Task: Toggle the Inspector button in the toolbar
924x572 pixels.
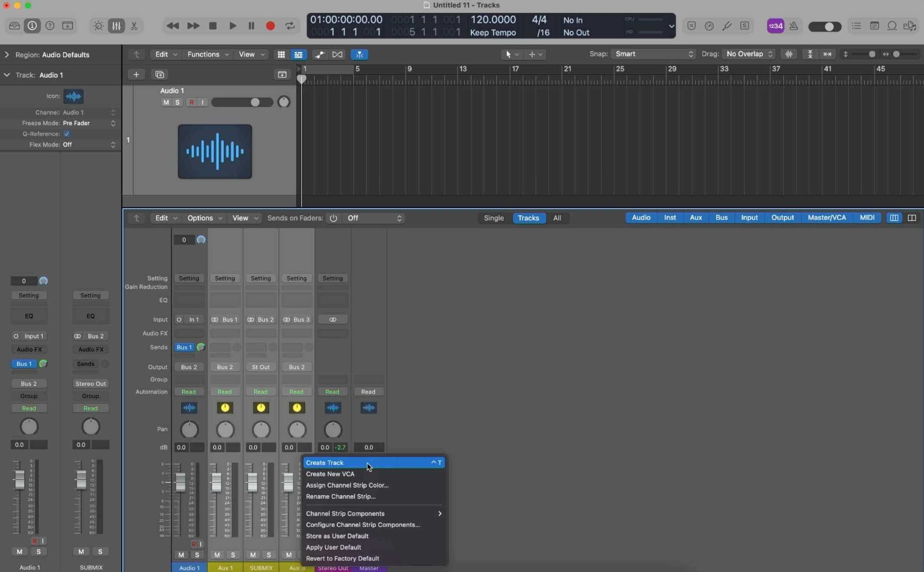Action: [32, 26]
